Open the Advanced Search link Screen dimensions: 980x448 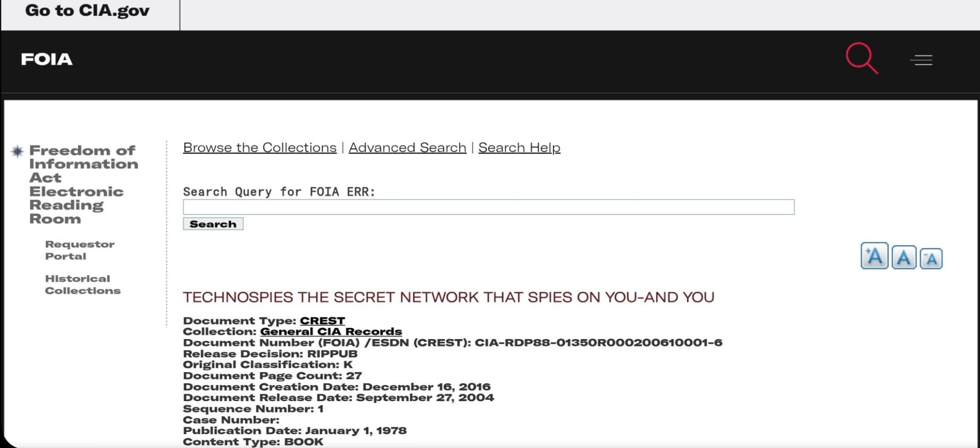pyautogui.click(x=407, y=148)
